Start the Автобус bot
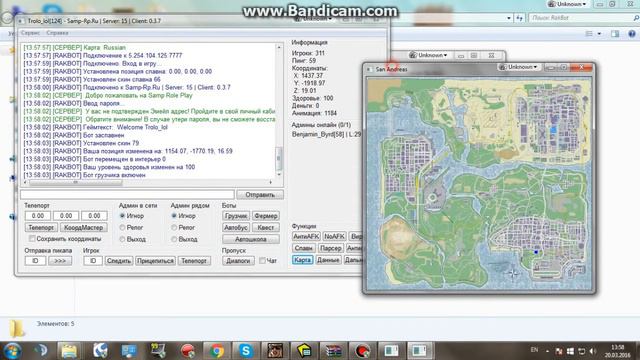 [x=236, y=227]
